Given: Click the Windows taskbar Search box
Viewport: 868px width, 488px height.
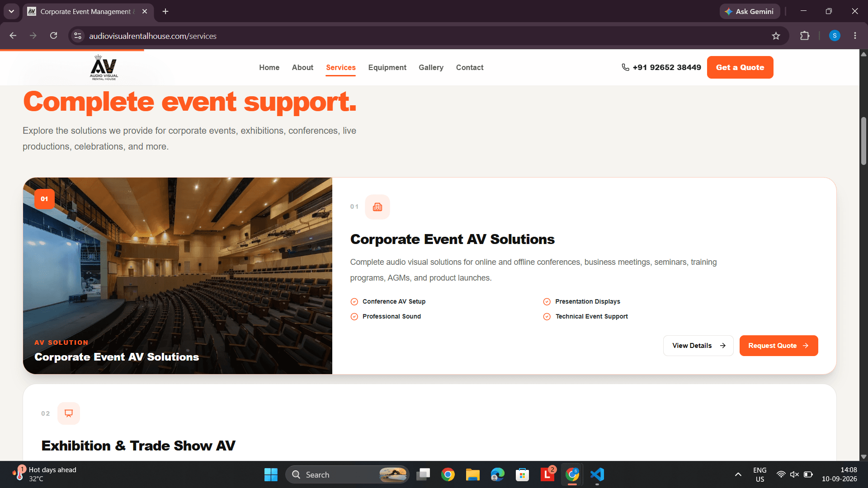Looking at the screenshot, I should [x=347, y=474].
